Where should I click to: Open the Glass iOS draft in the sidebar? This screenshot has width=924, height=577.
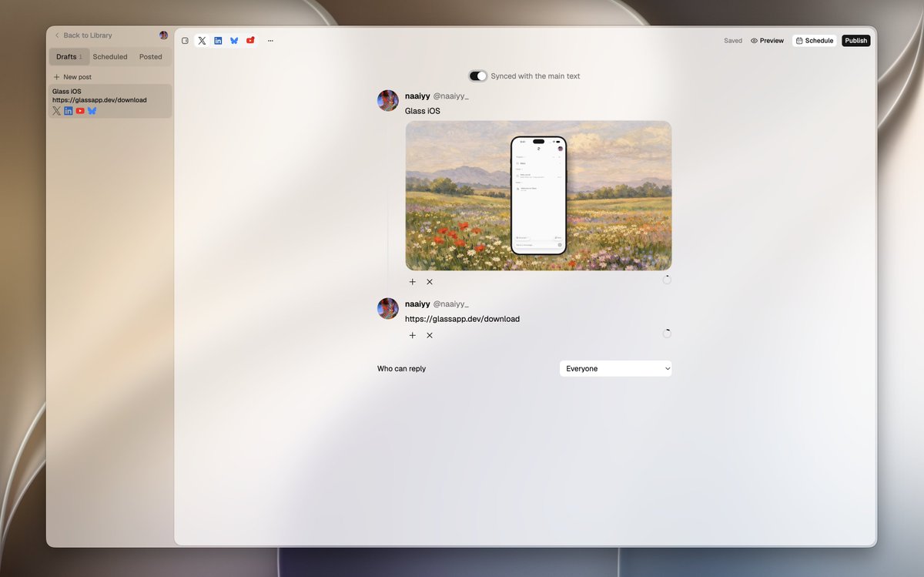click(x=109, y=101)
